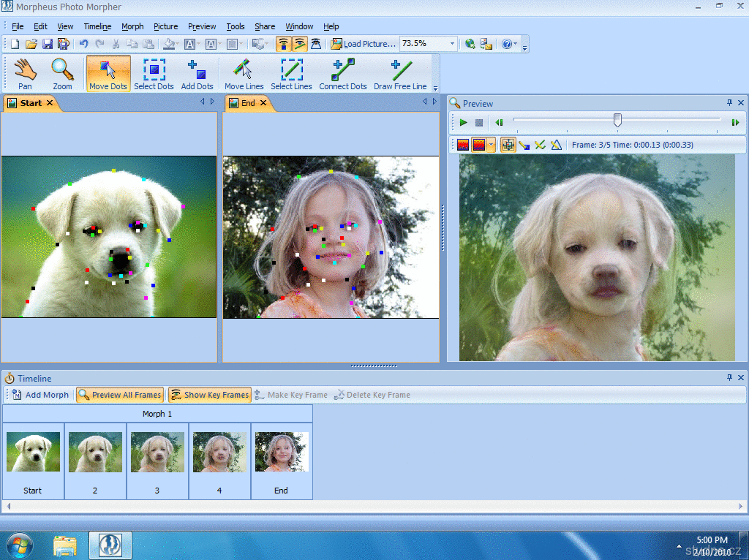
Task: Toggle Preview All Frames
Action: pyautogui.click(x=120, y=395)
